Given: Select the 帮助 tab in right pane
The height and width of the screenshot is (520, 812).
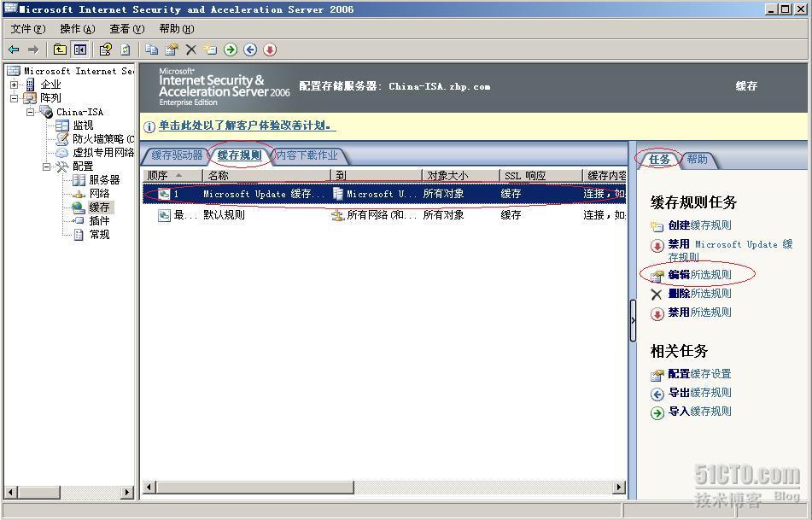Looking at the screenshot, I should pyautogui.click(x=697, y=160).
